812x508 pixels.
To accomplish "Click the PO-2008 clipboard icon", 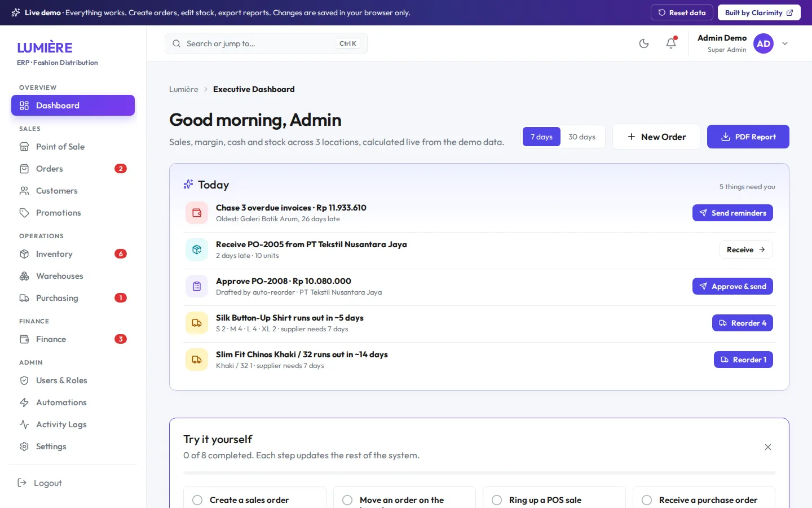I will tap(197, 286).
